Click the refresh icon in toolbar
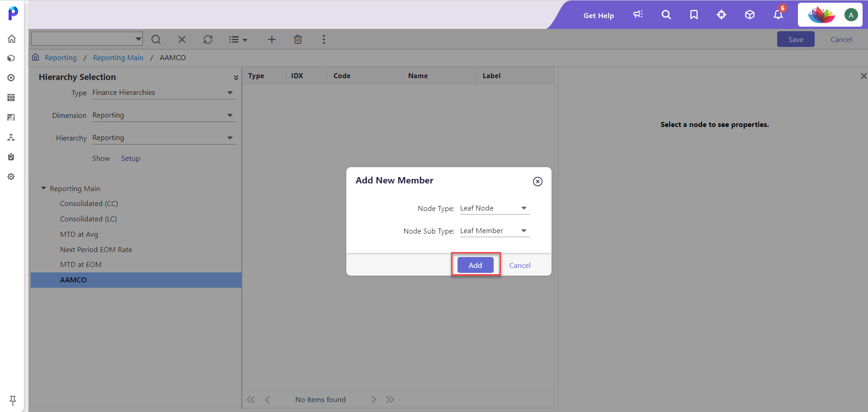The image size is (868, 412). click(208, 40)
